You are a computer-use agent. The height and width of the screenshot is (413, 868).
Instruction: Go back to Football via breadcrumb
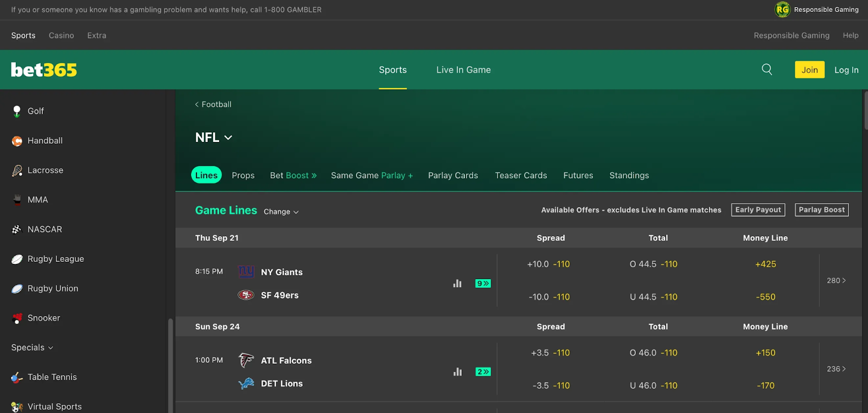click(x=213, y=104)
